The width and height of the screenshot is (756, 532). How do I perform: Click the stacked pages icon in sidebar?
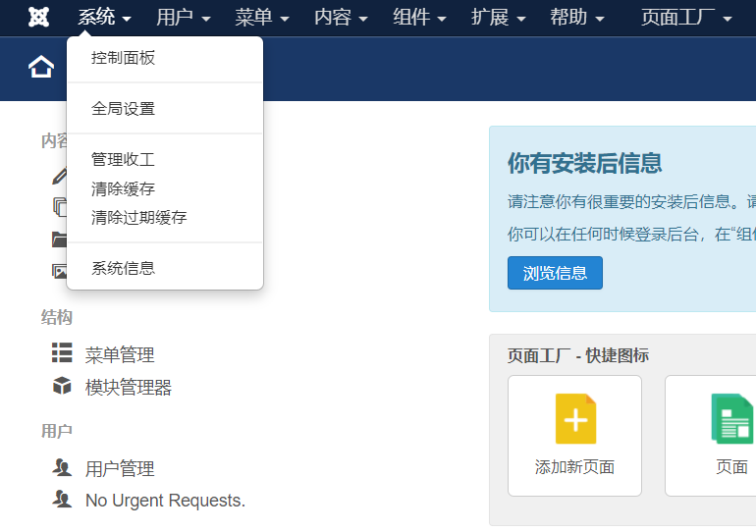click(x=59, y=207)
